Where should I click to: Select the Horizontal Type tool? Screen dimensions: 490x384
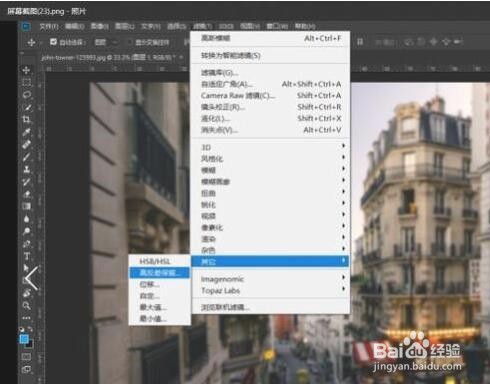pos(26,256)
